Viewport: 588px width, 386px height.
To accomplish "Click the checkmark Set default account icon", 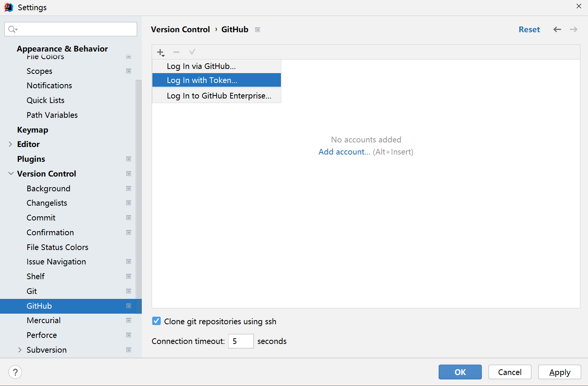I will click(192, 52).
